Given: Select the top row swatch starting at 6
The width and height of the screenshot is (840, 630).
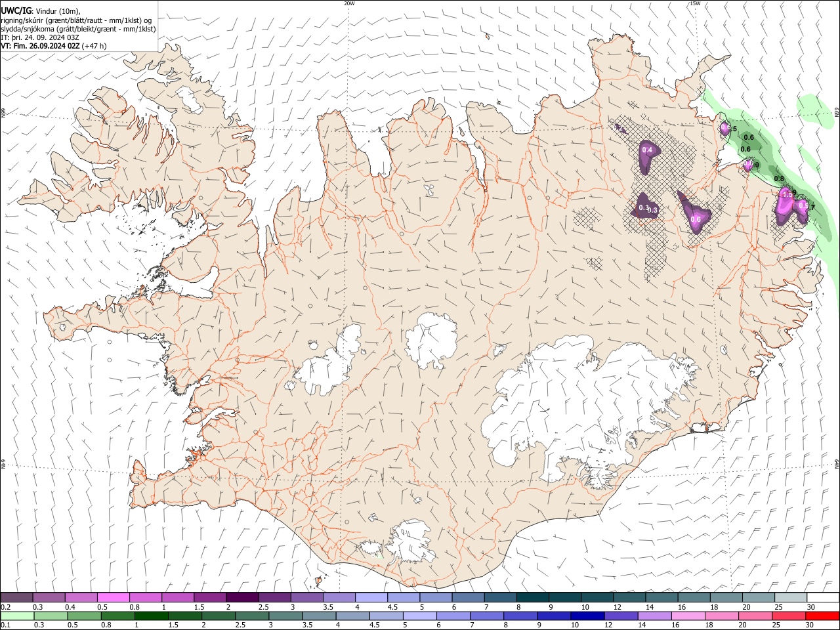Looking at the screenshot, I should [x=468, y=597].
